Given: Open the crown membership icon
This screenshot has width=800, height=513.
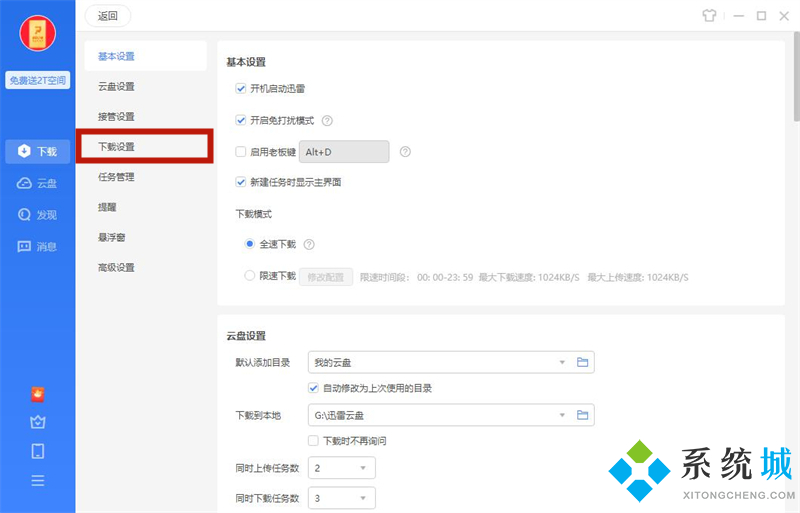Looking at the screenshot, I should tap(38, 422).
